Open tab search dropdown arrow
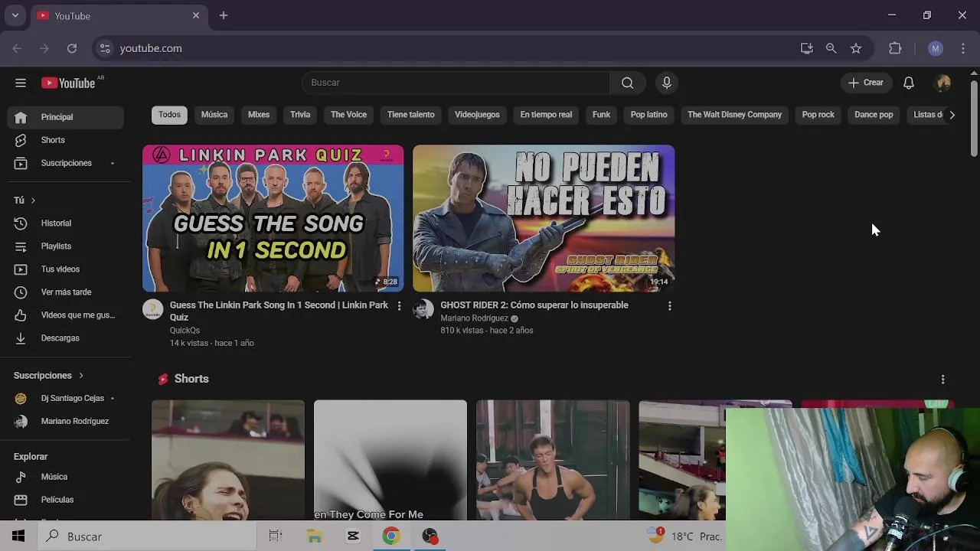 15,15
